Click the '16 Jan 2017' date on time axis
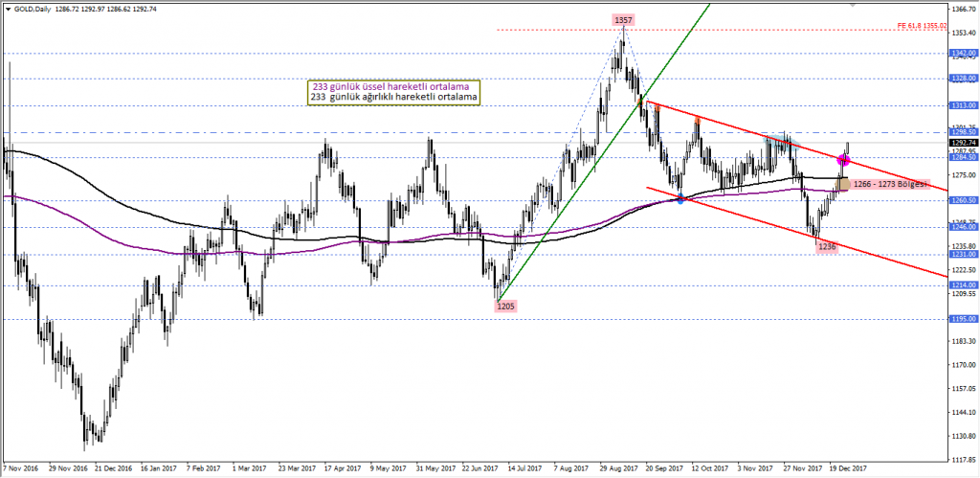 [x=159, y=468]
